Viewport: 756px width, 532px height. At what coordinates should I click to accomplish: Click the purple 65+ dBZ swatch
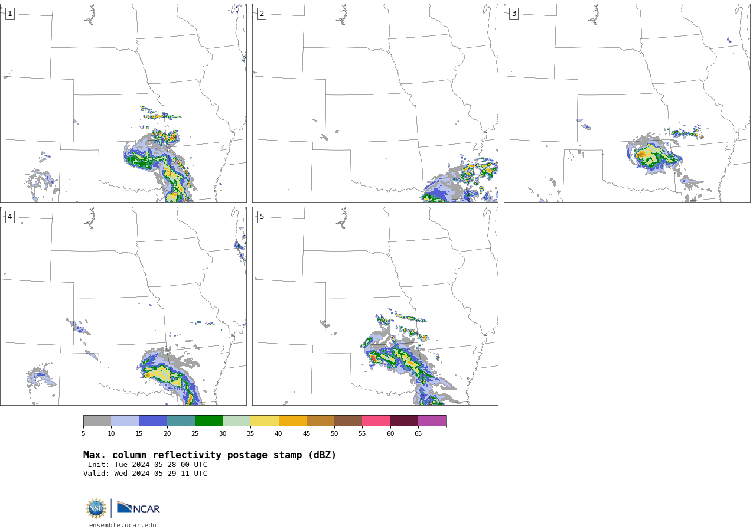432,421
